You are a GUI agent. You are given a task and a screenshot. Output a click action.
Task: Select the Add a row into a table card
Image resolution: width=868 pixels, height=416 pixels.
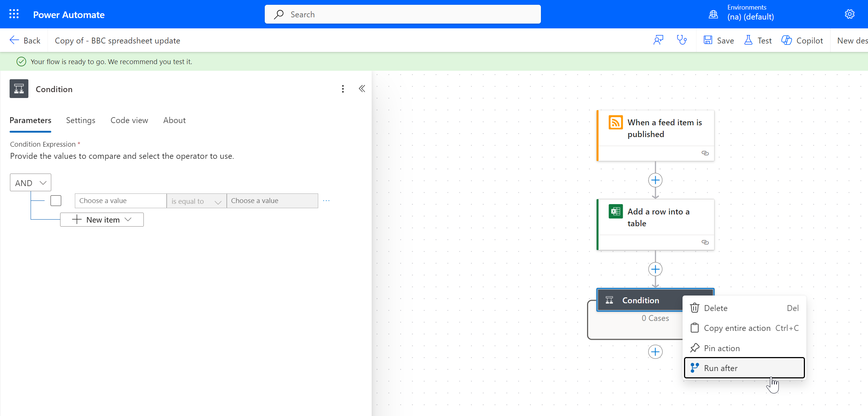655,218
